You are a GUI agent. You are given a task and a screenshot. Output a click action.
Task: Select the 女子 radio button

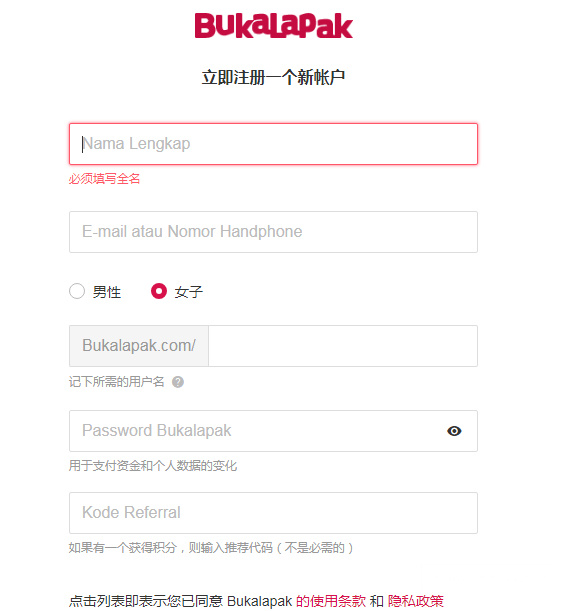click(x=159, y=291)
